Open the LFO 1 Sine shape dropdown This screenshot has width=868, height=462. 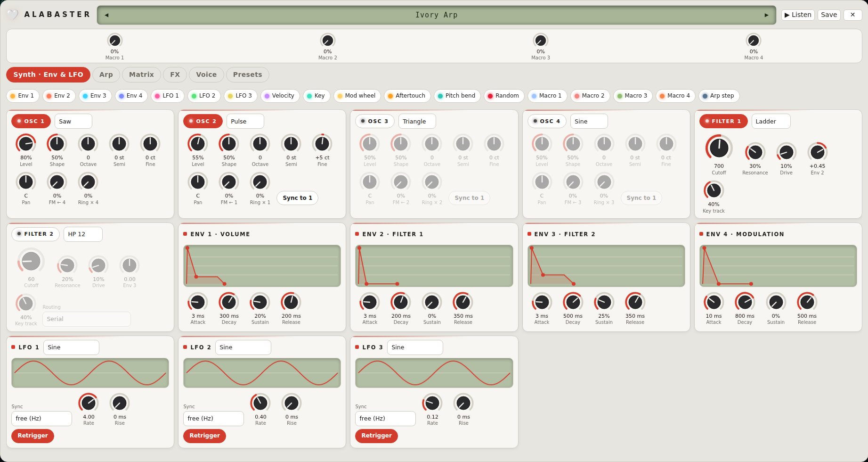click(71, 347)
